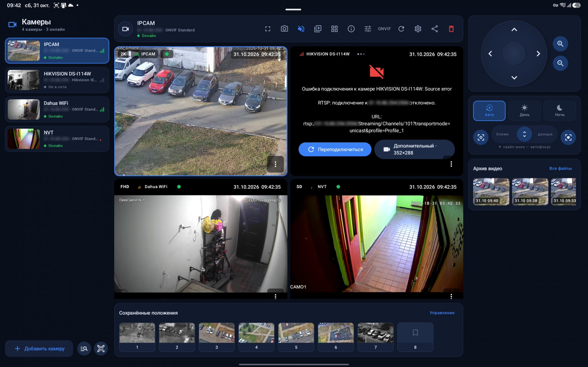Open camera settings gear
Viewport: 588px width, 367px height.
[418, 29]
